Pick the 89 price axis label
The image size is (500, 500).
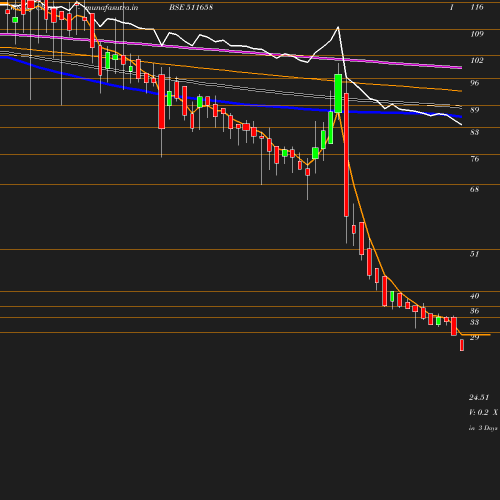pos(474,110)
